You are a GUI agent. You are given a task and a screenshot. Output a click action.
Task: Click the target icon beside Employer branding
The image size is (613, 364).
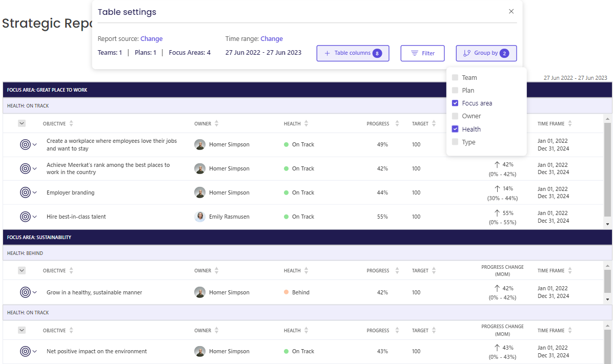[25, 192]
